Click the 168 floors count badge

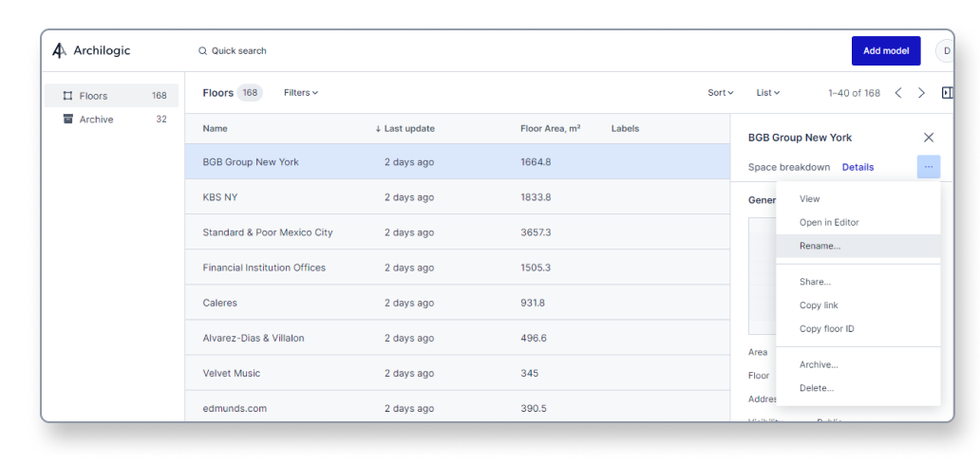coord(250,92)
